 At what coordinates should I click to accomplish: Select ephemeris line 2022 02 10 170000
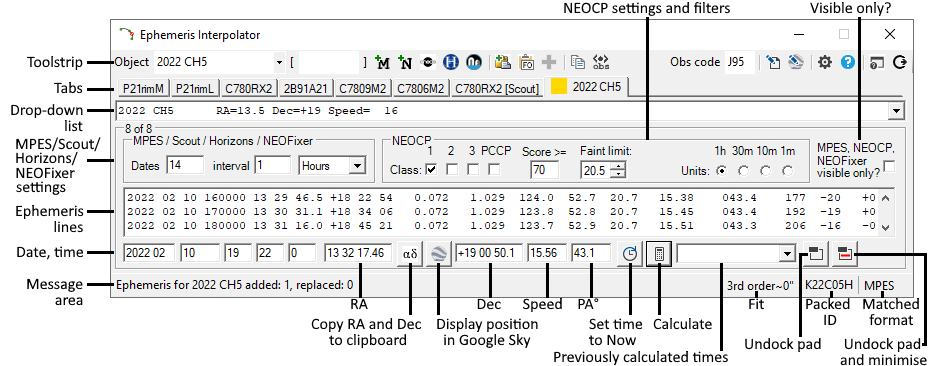(x=501, y=212)
